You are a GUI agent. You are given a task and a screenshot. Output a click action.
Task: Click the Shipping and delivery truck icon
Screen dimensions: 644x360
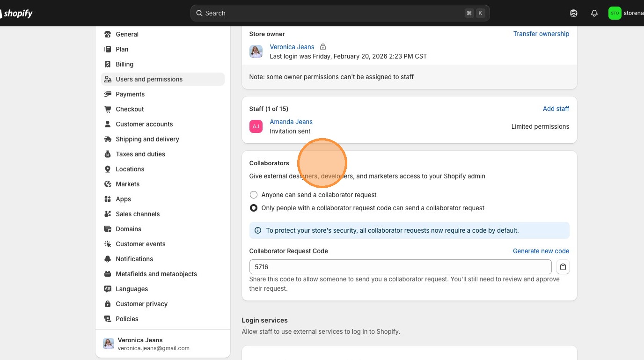(108, 139)
